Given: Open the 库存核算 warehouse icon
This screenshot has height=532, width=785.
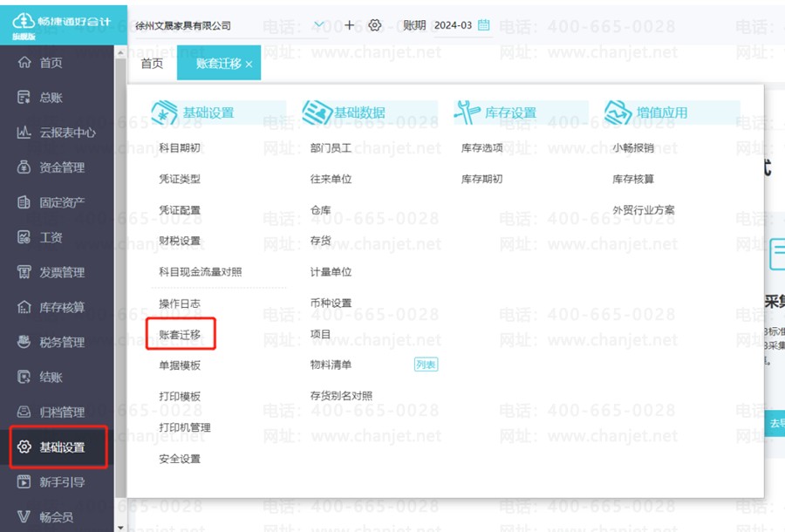Looking at the screenshot, I should click(24, 307).
